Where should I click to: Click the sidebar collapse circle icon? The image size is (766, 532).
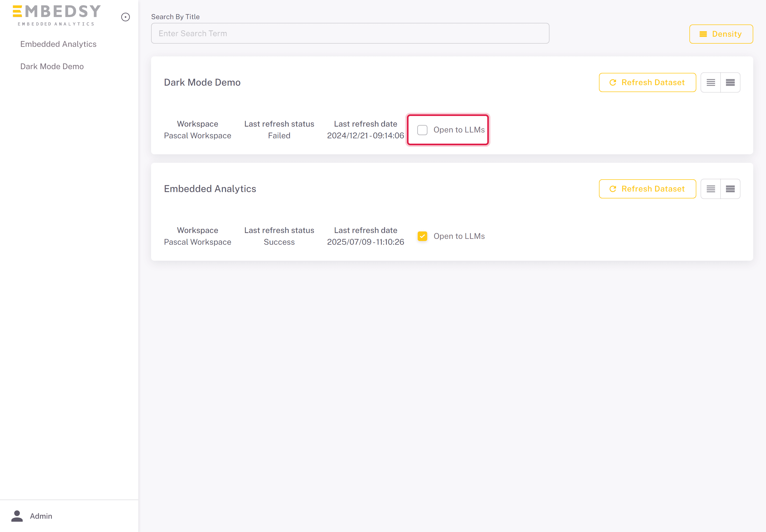(x=125, y=17)
